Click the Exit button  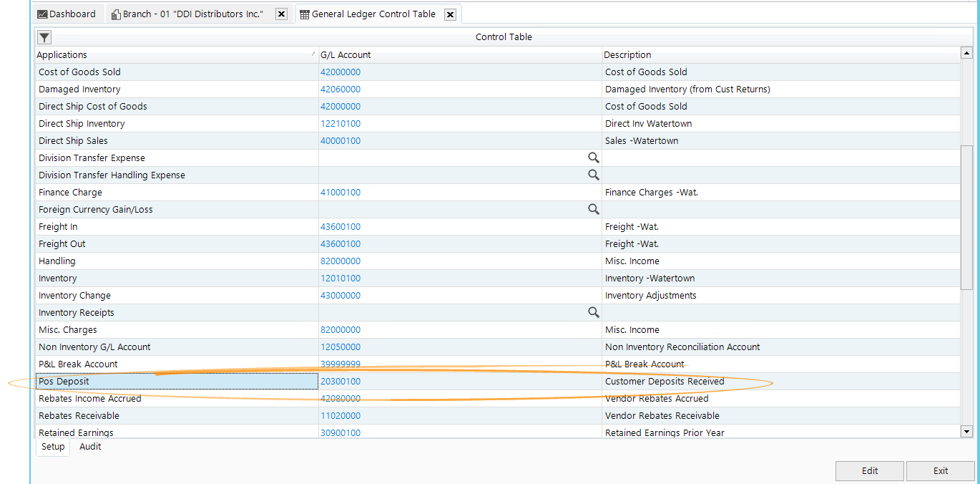pos(940,470)
